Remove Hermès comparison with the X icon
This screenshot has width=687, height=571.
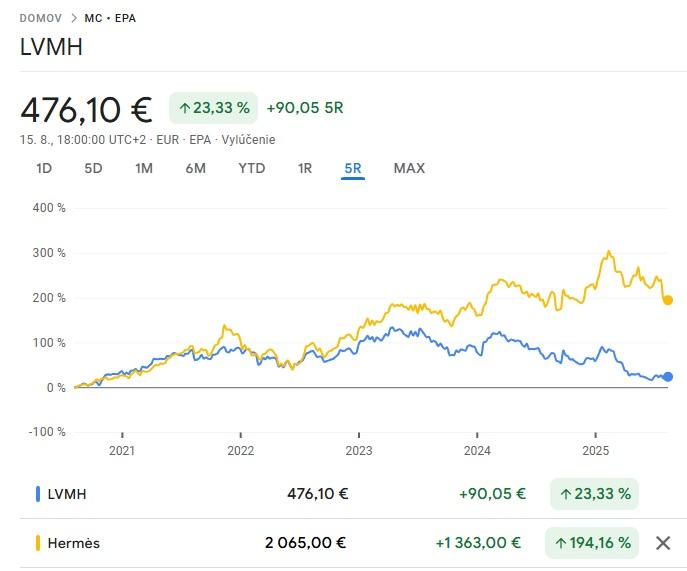[662, 543]
